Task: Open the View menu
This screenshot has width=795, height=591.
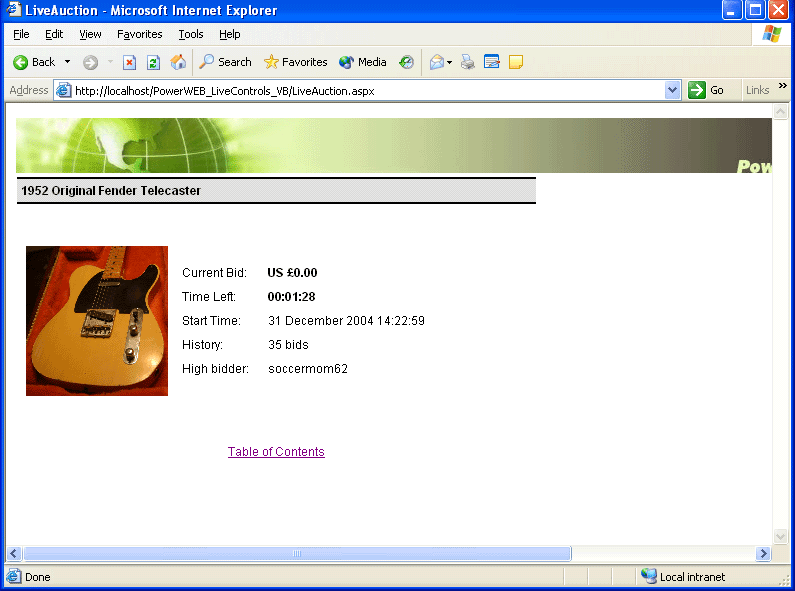Action: coord(90,34)
